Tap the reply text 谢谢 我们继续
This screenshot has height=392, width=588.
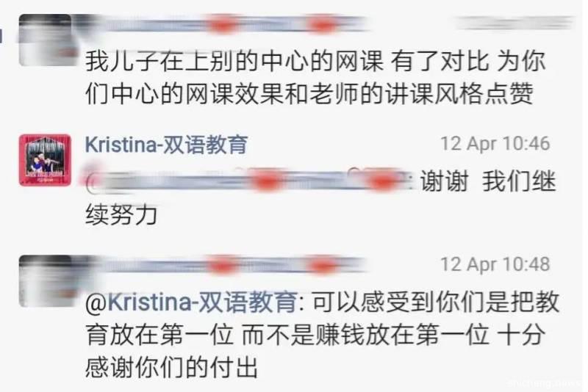(487, 182)
